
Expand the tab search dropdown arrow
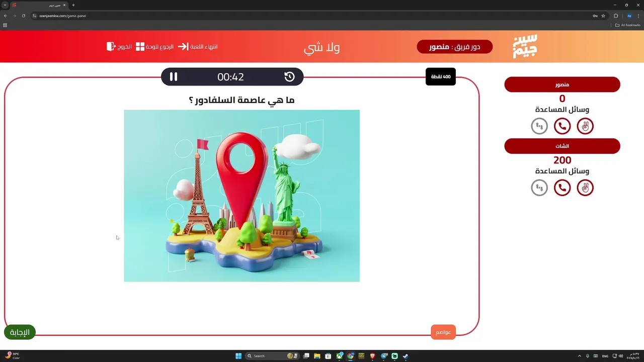point(5,5)
